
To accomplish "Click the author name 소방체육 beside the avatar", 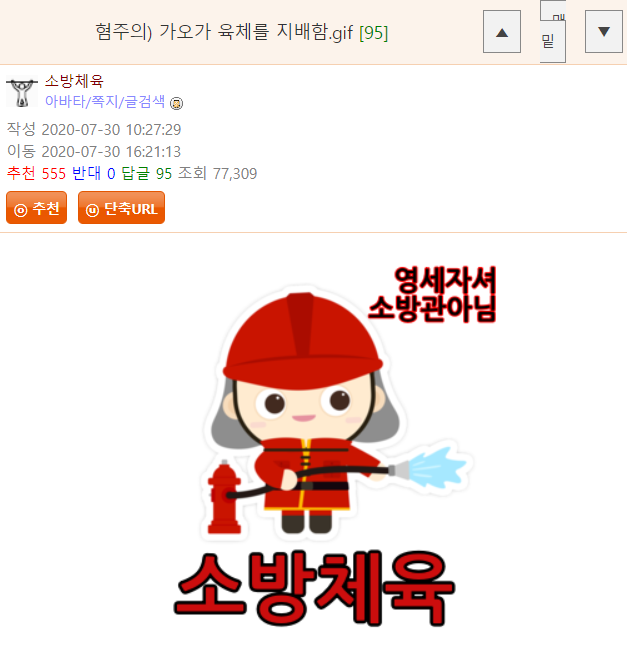I will (74, 80).
